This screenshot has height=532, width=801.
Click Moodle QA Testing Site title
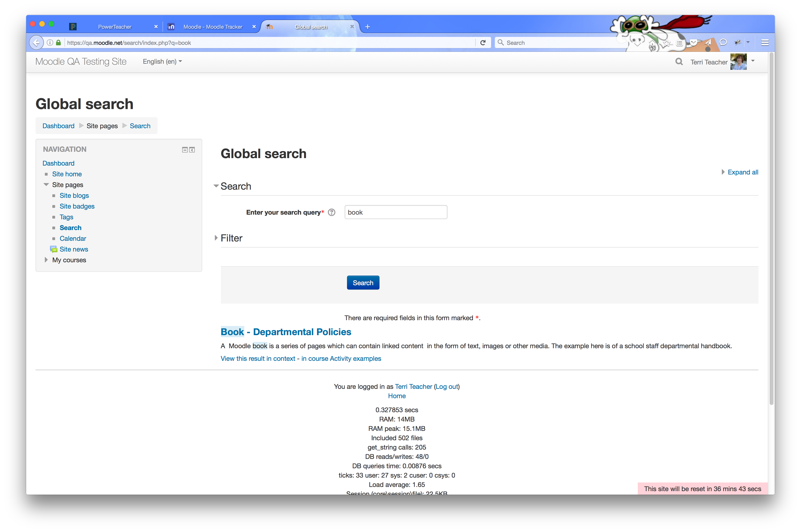tap(81, 61)
